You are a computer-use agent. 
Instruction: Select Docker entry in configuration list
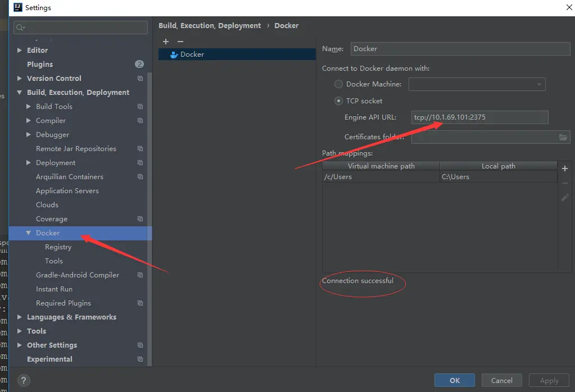(237, 54)
